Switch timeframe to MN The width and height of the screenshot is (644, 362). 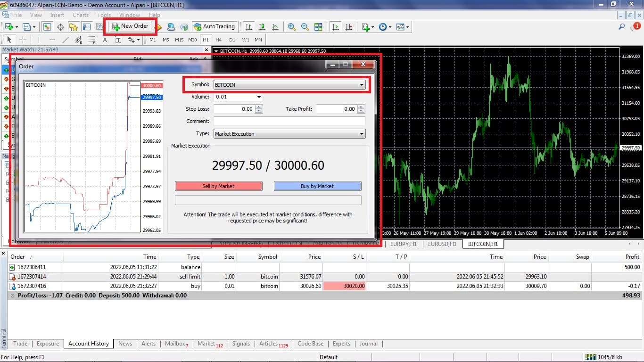[258, 40]
